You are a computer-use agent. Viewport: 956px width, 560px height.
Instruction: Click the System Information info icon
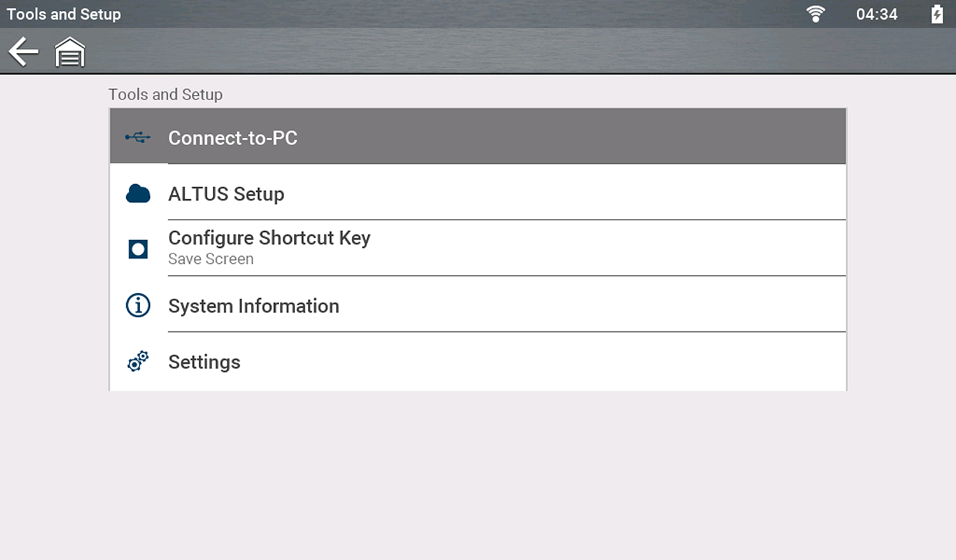pos(138,306)
